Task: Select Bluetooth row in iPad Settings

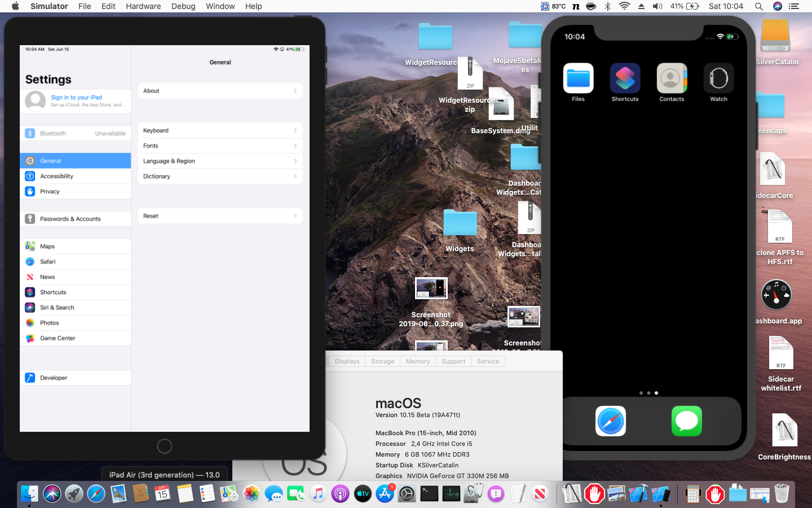Action: (76, 133)
